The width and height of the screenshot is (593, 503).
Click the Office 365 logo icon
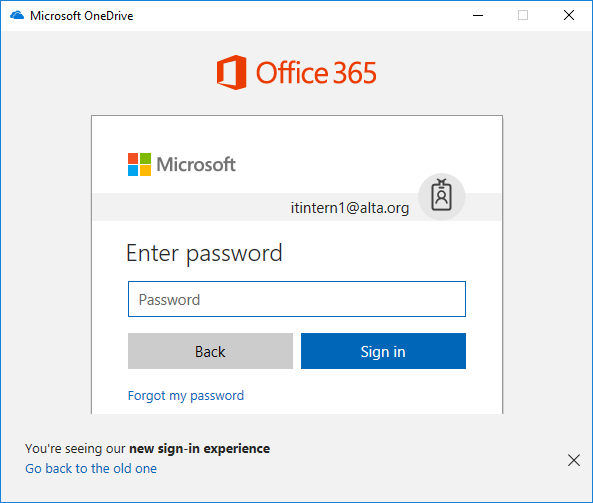pos(231,72)
